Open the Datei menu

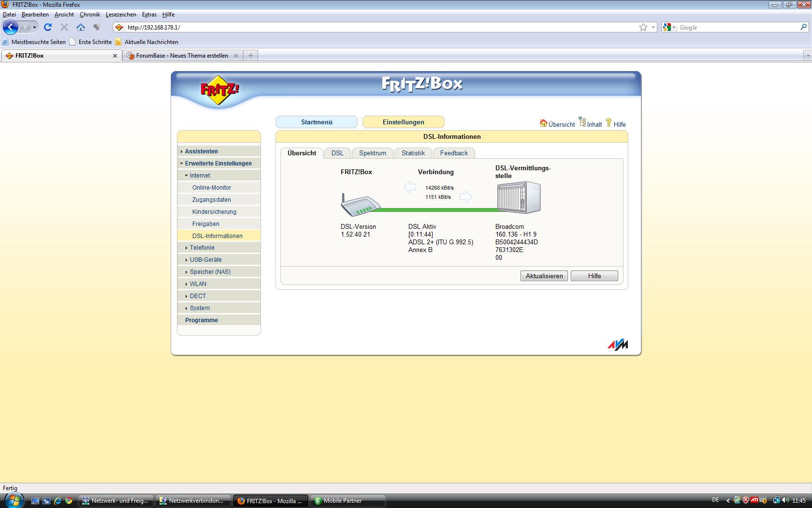coord(9,15)
